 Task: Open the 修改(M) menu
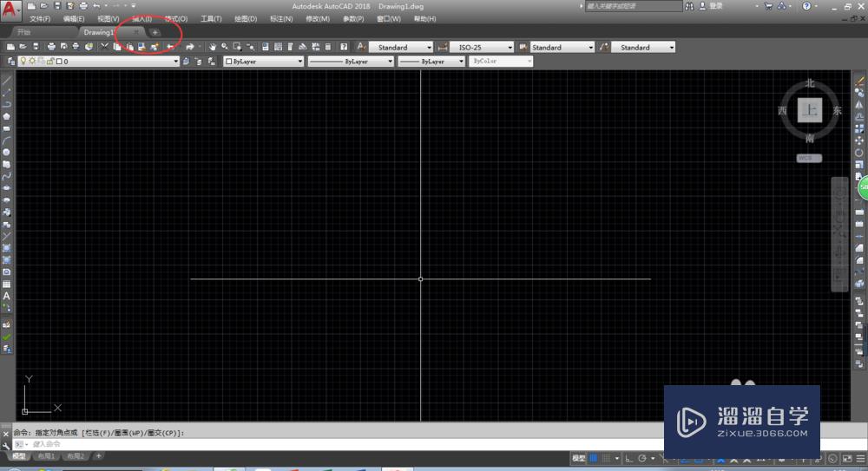click(x=318, y=19)
